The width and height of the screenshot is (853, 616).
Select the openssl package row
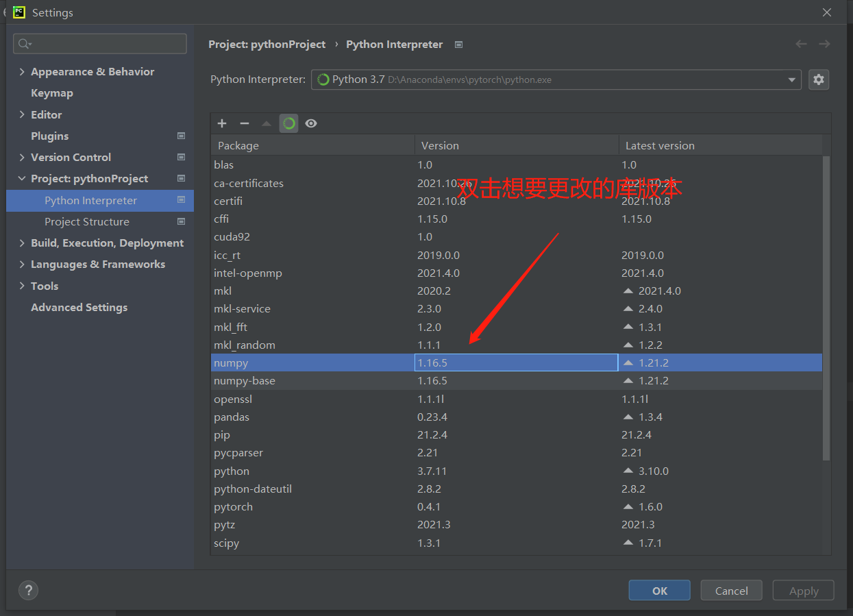coord(517,399)
